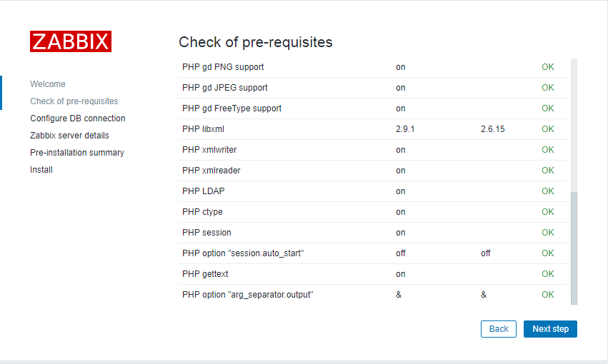Image resolution: width=608 pixels, height=364 pixels.
Task: Click the OK status for PHP LDAP
Action: pos(547,191)
